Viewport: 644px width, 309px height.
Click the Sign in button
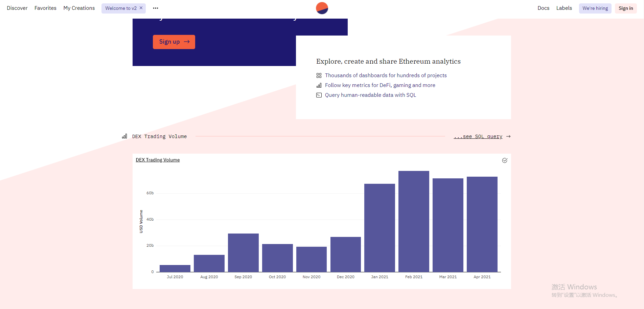click(x=625, y=8)
